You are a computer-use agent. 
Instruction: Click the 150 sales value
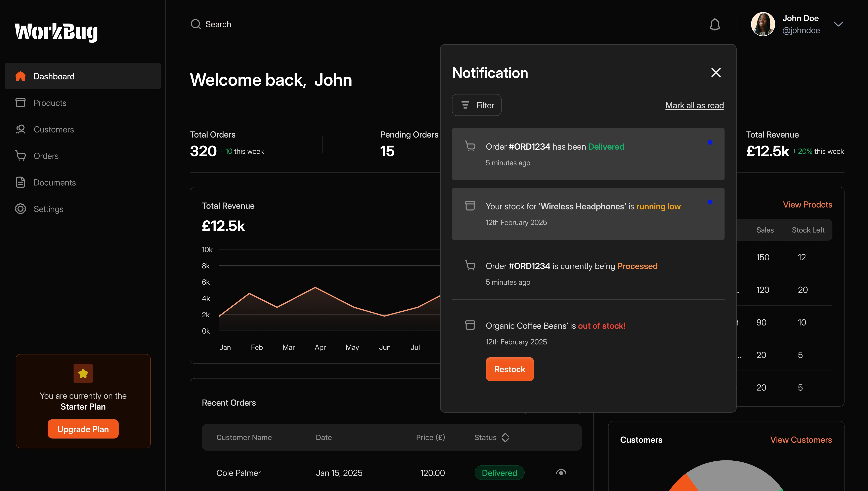coord(763,257)
